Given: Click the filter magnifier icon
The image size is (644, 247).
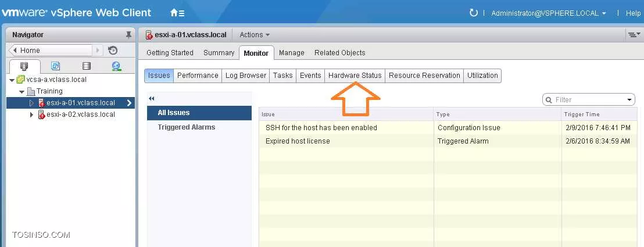Looking at the screenshot, I should [x=549, y=100].
